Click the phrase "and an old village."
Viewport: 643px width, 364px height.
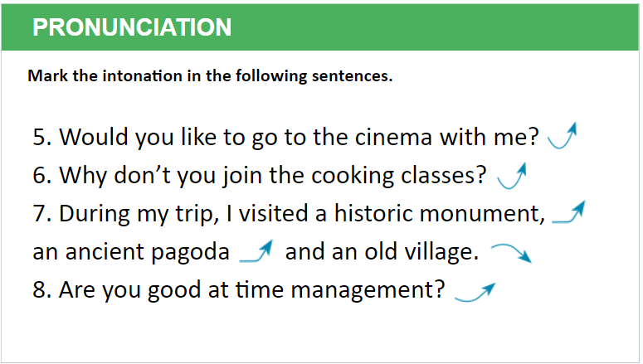point(382,252)
